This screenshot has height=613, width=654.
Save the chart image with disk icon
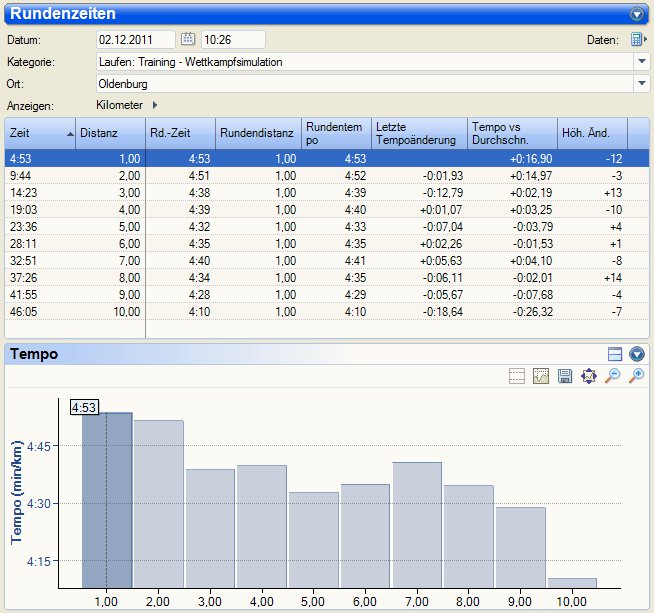pyautogui.click(x=565, y=376)
